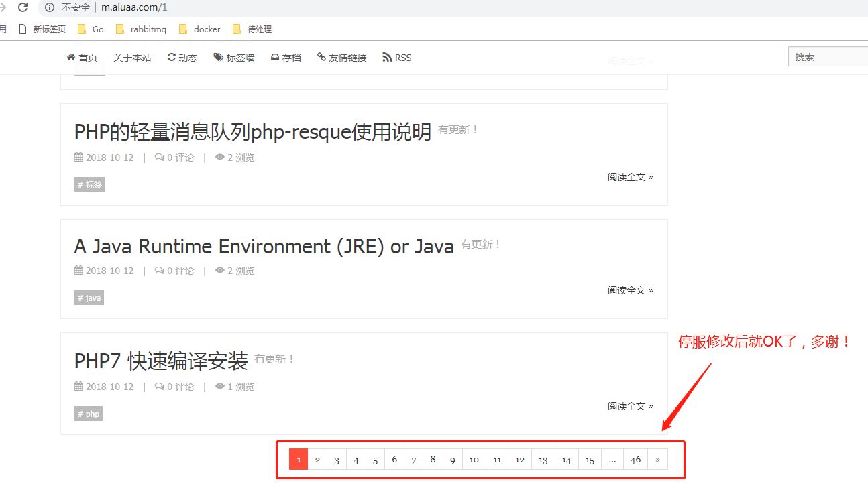Click the 搜索 search input field

coord(828,57)
